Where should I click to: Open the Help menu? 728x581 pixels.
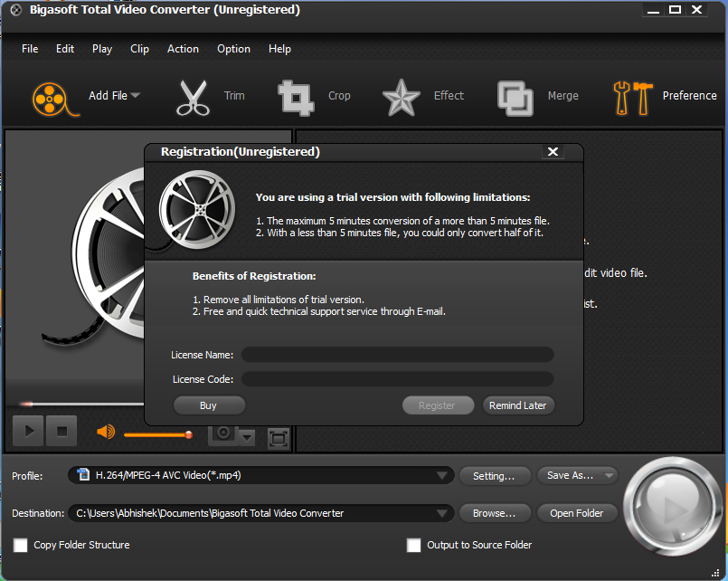pyautogui.click(x=279, y=49)
